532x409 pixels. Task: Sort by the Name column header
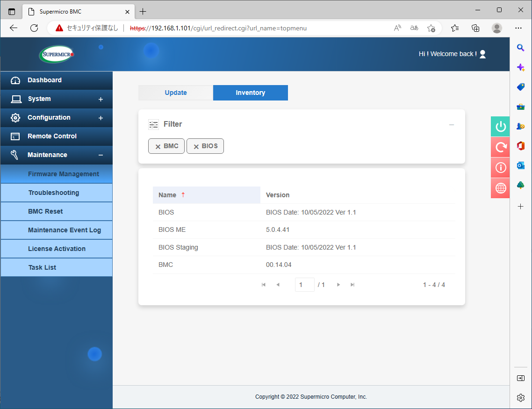coord(207,195)
